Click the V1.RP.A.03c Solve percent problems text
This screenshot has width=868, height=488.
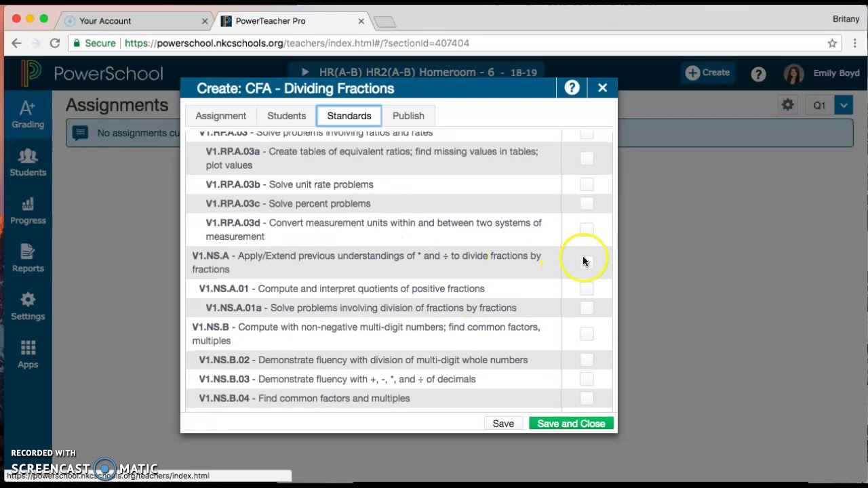point(288,203)
